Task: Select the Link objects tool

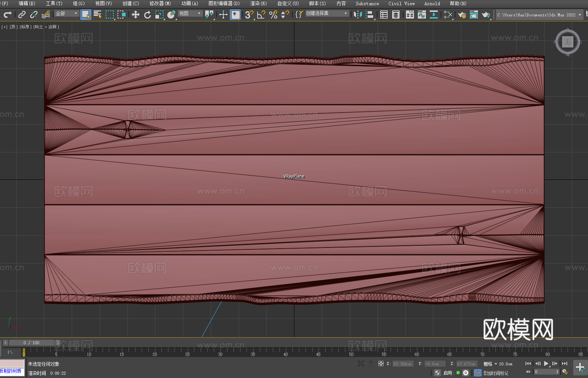Action: point(22,14)
